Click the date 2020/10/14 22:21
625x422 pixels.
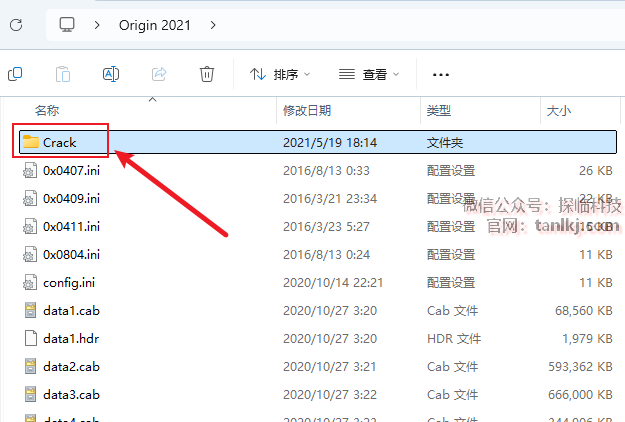pos(333,283)
